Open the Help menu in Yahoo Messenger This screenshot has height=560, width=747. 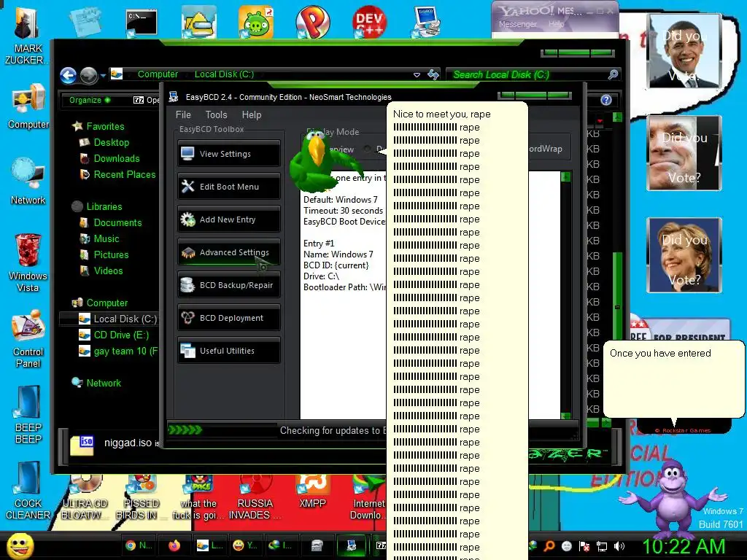[557, 24]
